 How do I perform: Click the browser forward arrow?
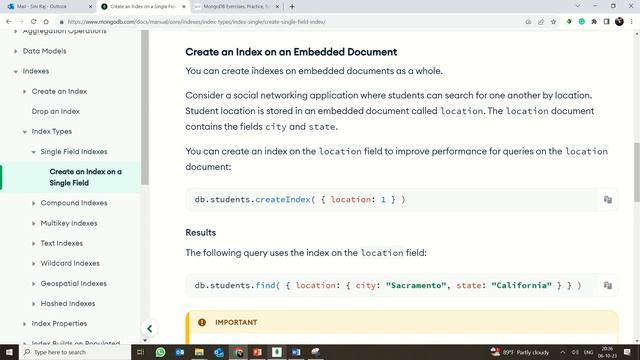(21, 22)
